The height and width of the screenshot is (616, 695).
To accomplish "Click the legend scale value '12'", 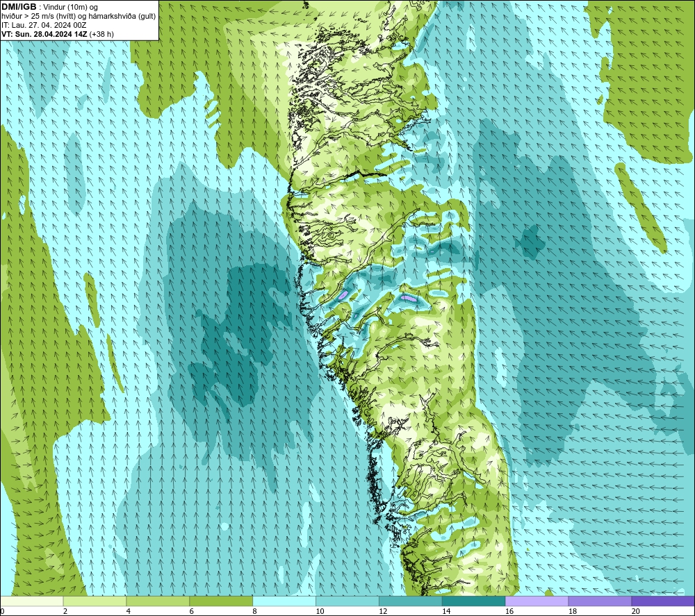I will [383, 611].
